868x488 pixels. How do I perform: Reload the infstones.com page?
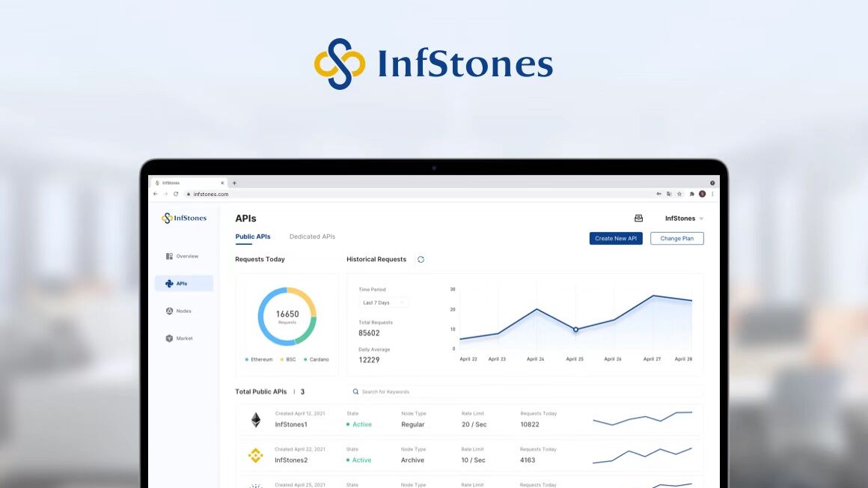176,194
